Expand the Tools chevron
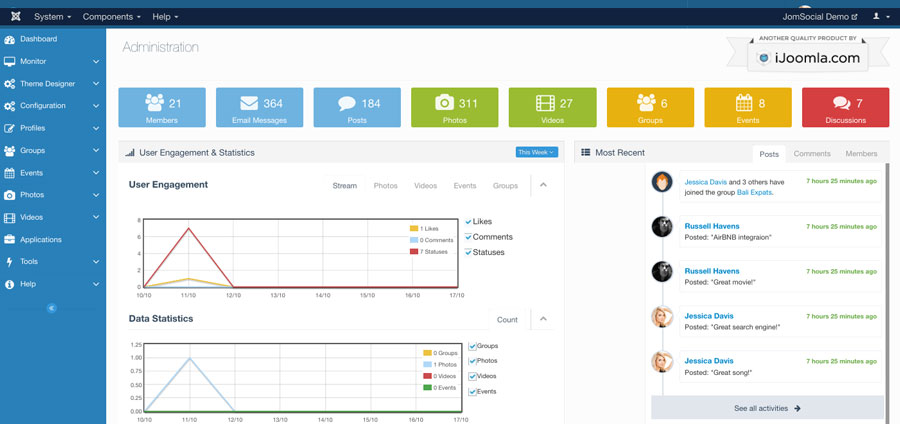Image resolution: width=900 pixels, height=424 pixels. (96, 262)
